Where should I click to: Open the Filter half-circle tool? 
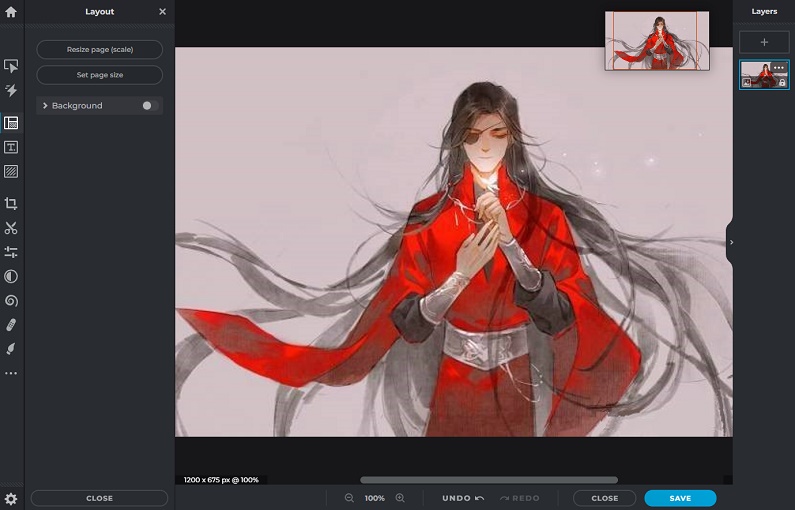(11, 276)
